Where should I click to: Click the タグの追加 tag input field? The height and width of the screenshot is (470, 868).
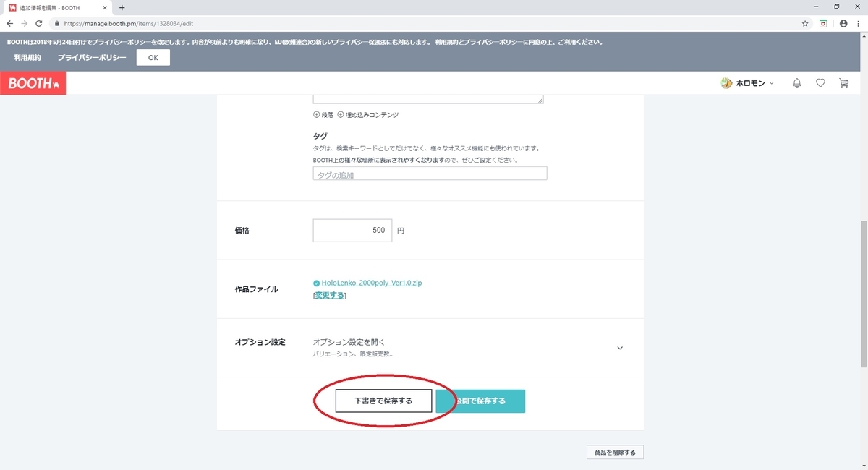coord(430,173)
